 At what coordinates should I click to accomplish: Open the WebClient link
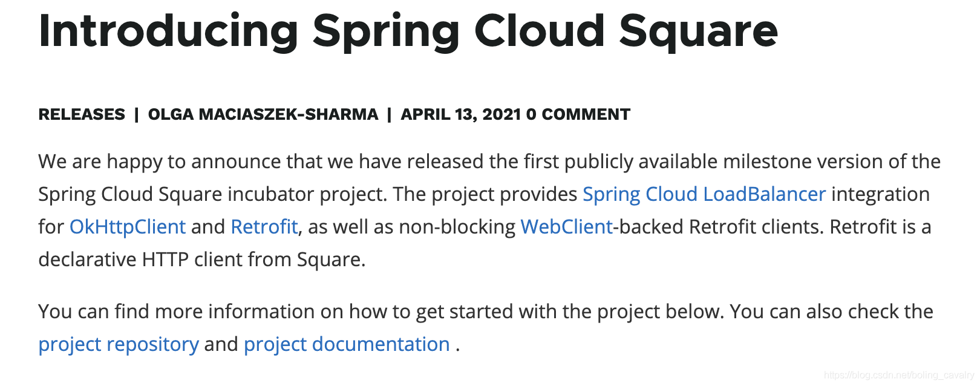pyautogui.click(x=567, y=227)
